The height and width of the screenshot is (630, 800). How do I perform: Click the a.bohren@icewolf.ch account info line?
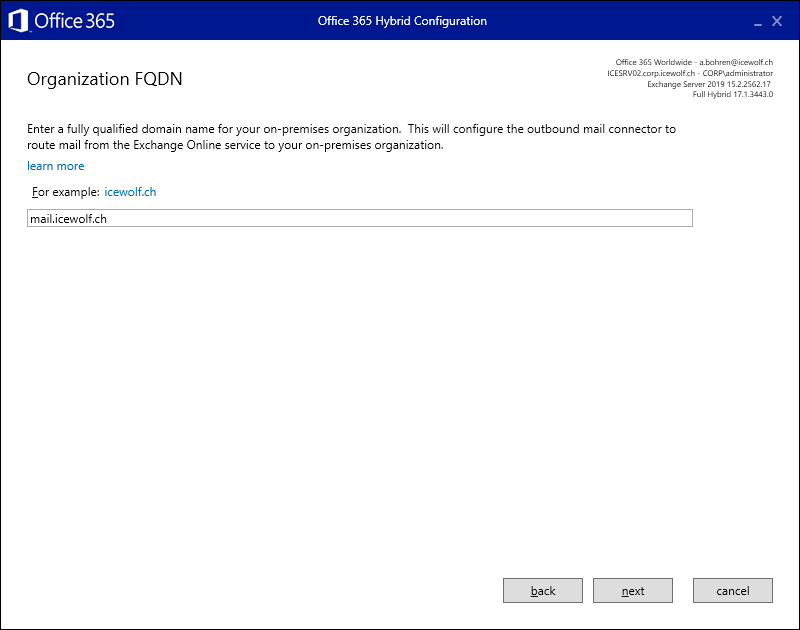point(694,62)
